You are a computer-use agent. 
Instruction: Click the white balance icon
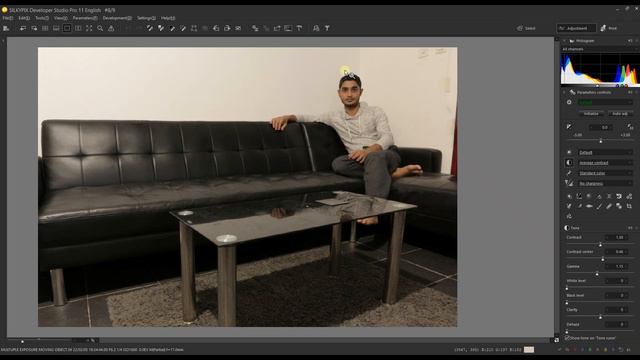569,152
